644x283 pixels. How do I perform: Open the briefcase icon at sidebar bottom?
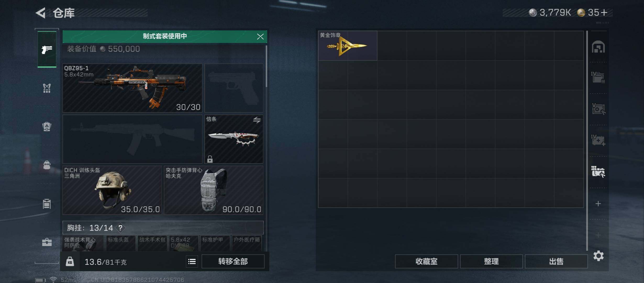(x=47, y=242)
